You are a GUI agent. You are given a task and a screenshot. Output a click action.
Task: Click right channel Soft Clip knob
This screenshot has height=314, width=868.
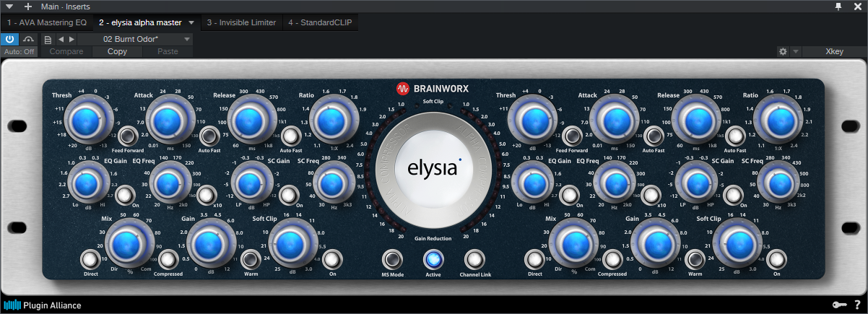click(737, 244)
